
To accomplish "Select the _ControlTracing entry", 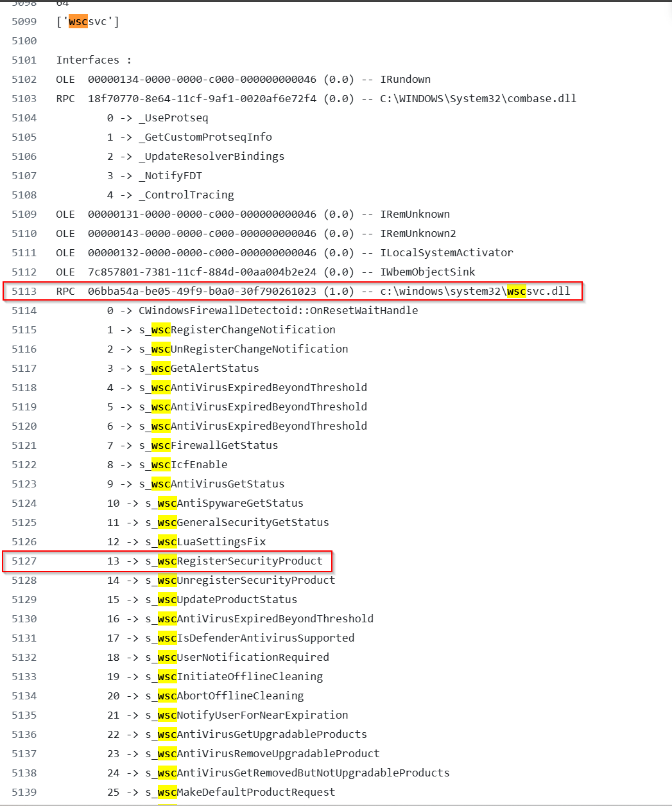I will 171,195.
